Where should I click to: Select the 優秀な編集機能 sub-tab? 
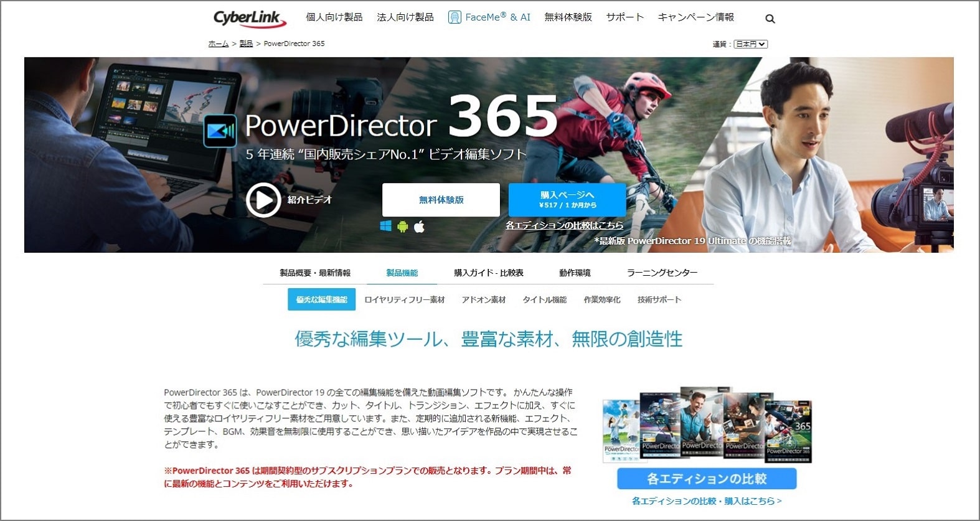[321, 299]
